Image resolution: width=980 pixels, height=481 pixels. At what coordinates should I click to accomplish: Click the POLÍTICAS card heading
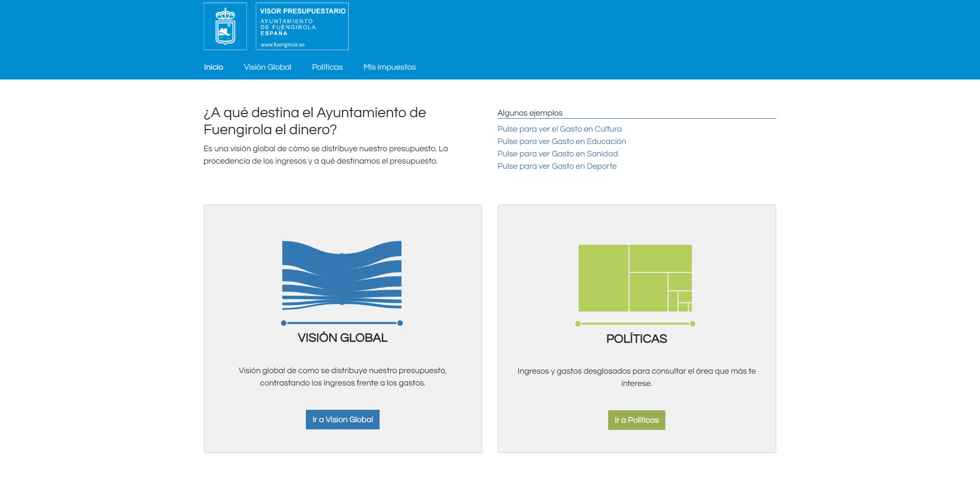point(636,339)
